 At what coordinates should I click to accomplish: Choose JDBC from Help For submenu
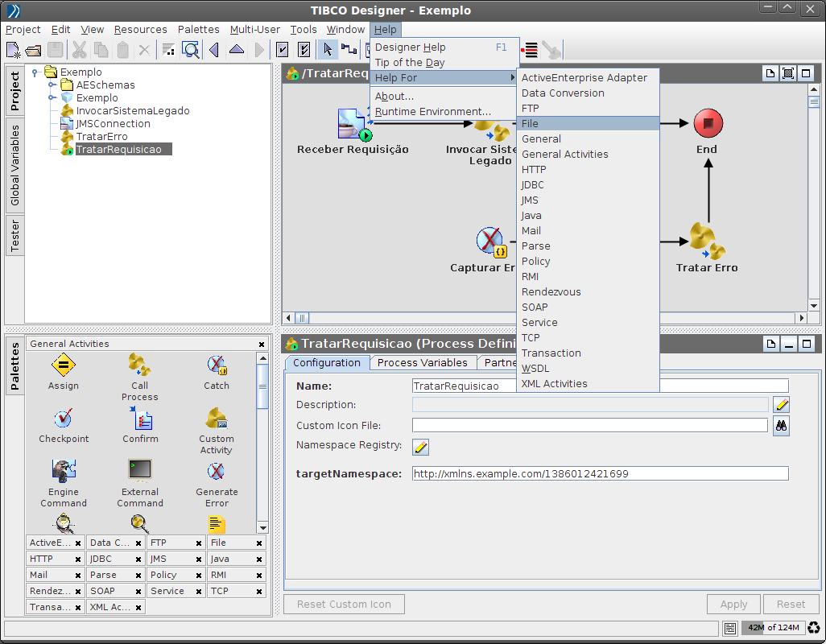coord(533,185)
